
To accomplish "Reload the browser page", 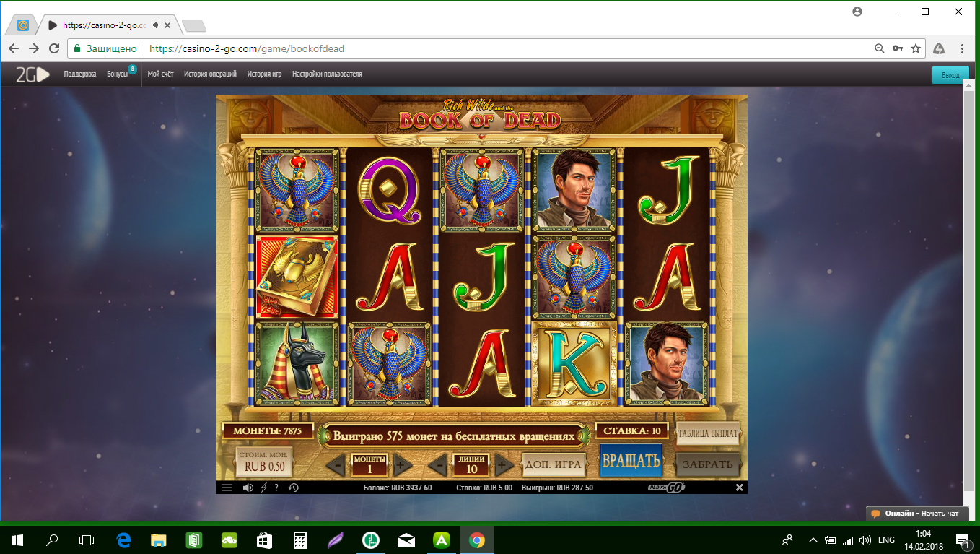I will click(x=54, y=48).
